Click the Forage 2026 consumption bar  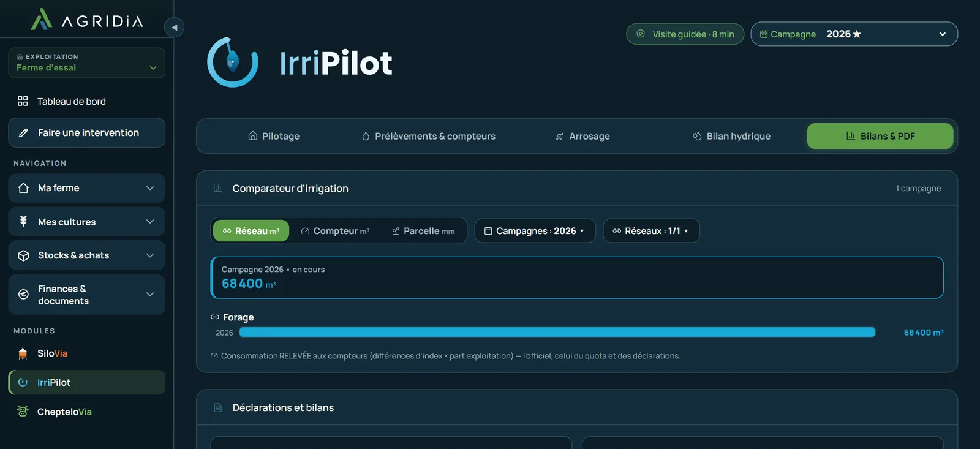(x=557, y=332)
